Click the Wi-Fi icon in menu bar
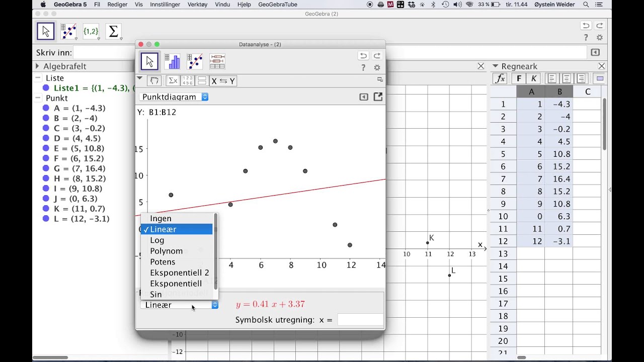 click(469, 5)
